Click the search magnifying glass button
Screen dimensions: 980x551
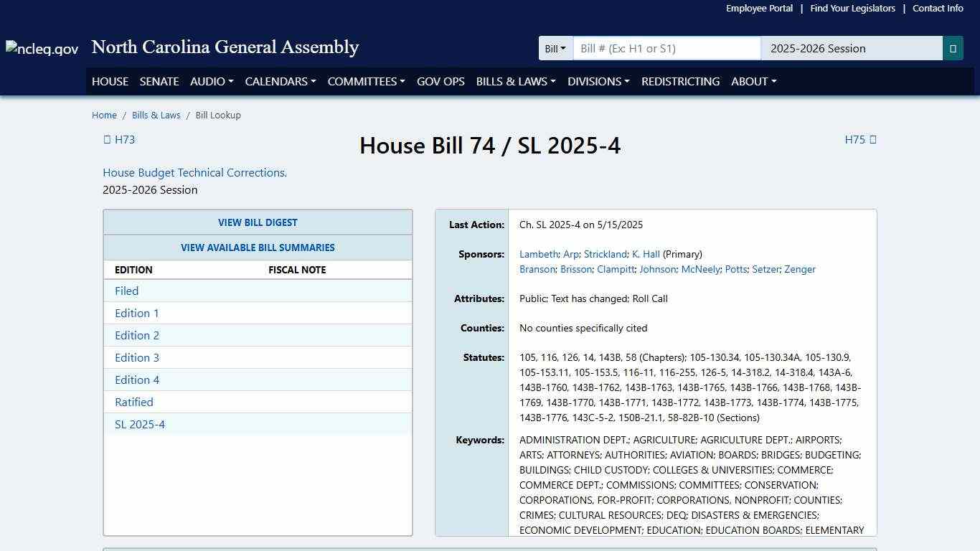tap(953, 48)
